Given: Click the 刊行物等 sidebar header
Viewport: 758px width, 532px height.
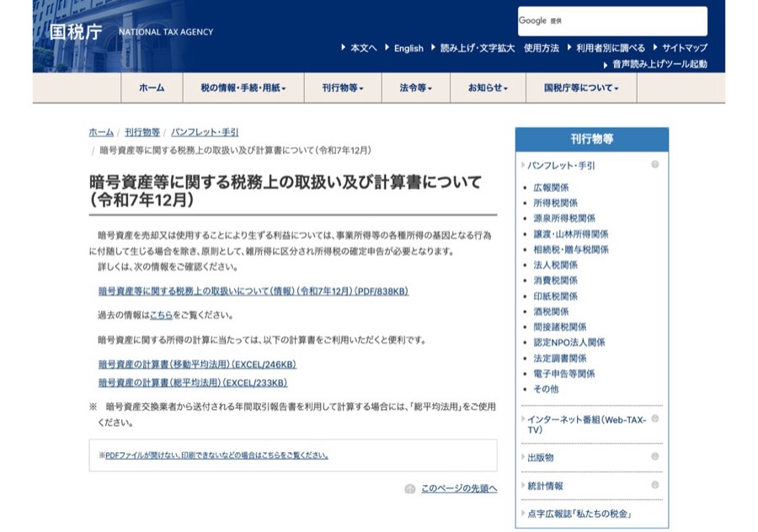Looking at the screenshot, I should click(x=592, y=139).
